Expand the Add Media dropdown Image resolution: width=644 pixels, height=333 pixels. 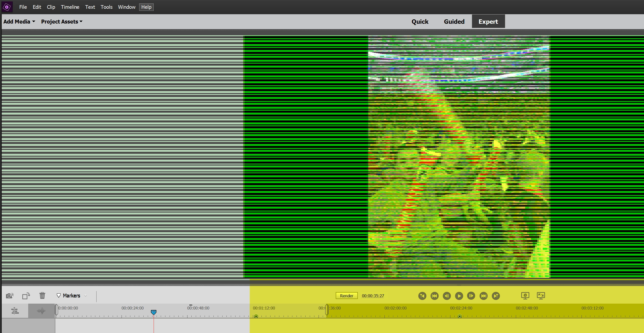coord(19,22)
